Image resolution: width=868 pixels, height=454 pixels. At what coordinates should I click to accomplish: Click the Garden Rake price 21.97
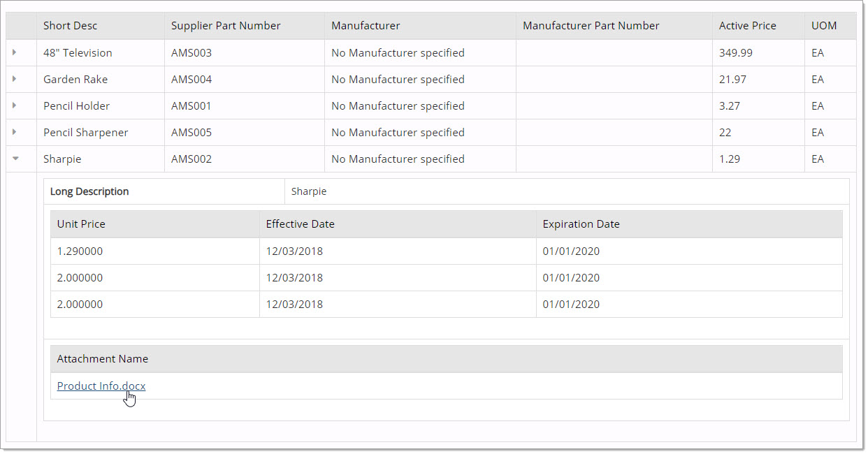pos(732,80)
